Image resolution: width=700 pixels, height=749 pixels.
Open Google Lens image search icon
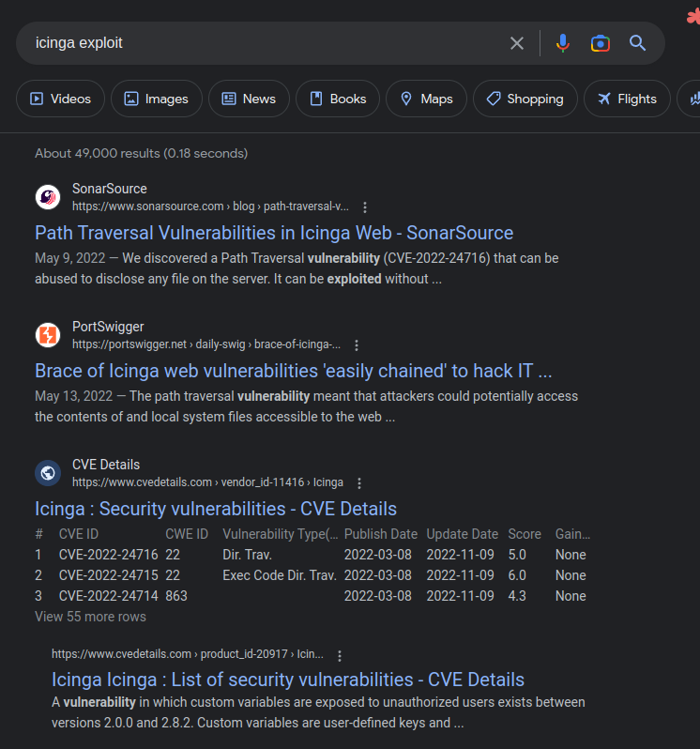click(601, 43)
